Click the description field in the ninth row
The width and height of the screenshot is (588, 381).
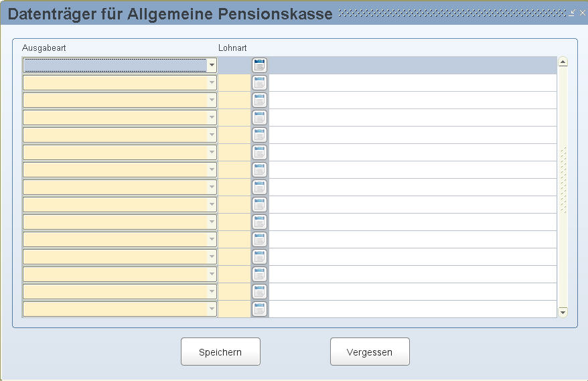pyautogui.click(x=413, y=205)
